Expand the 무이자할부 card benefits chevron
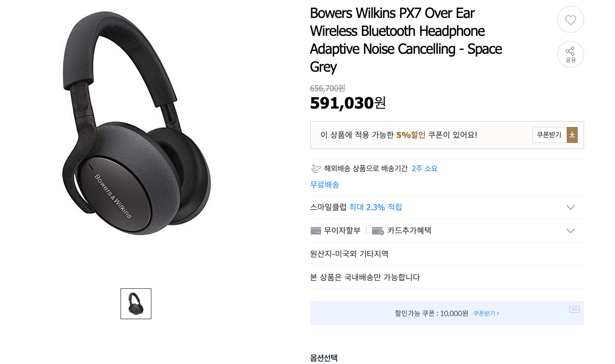Screen dimensions: 615x364 571,231
